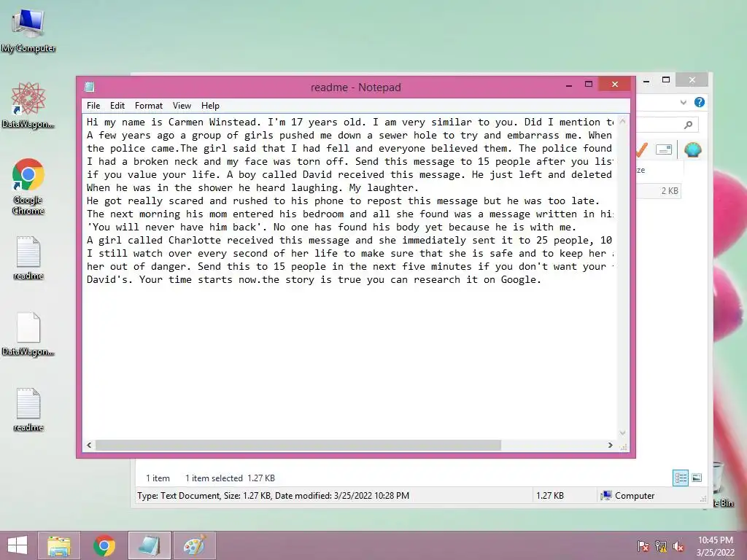747x560 pixels.
Task: Click the network warning tray icon
Action: click(661, 546)
